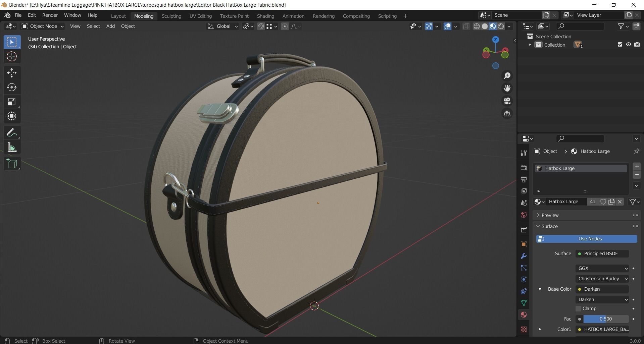Screen dimensions: 644x344
Task: Hide Collection in viewport with eye icon
Action: tap(629, 45)
